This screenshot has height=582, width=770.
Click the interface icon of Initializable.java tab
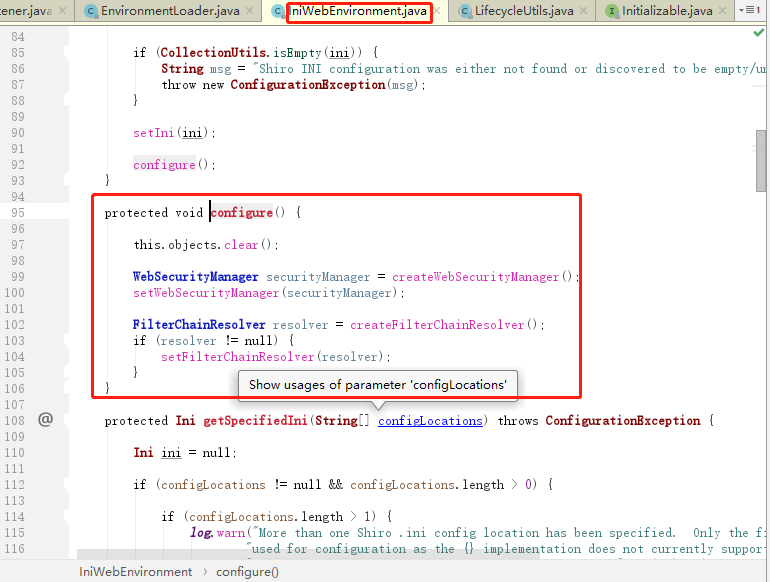tap(612, 11)
